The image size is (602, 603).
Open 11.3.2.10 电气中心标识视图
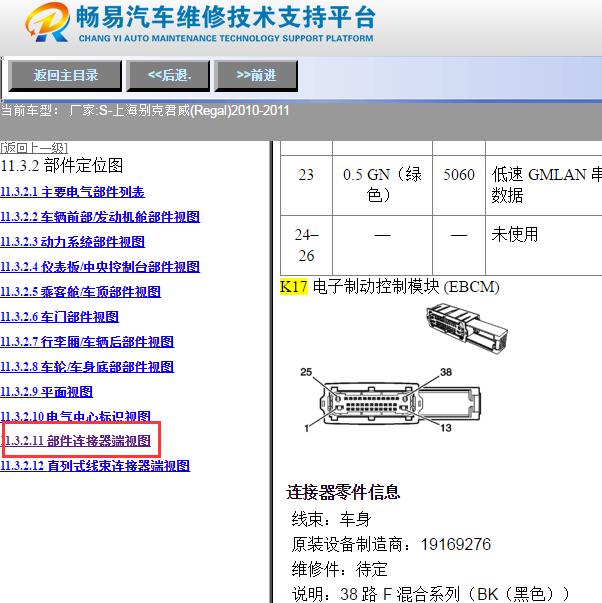75,416
